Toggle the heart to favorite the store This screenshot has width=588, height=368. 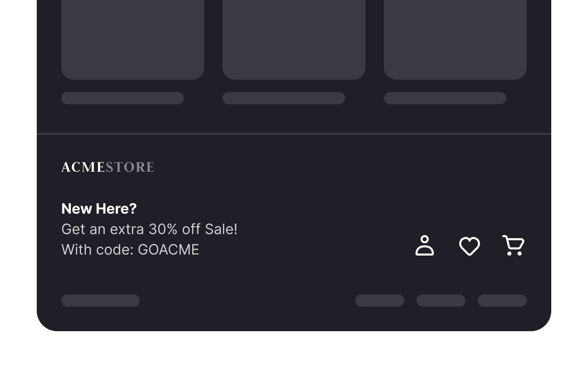pos(470,246)
